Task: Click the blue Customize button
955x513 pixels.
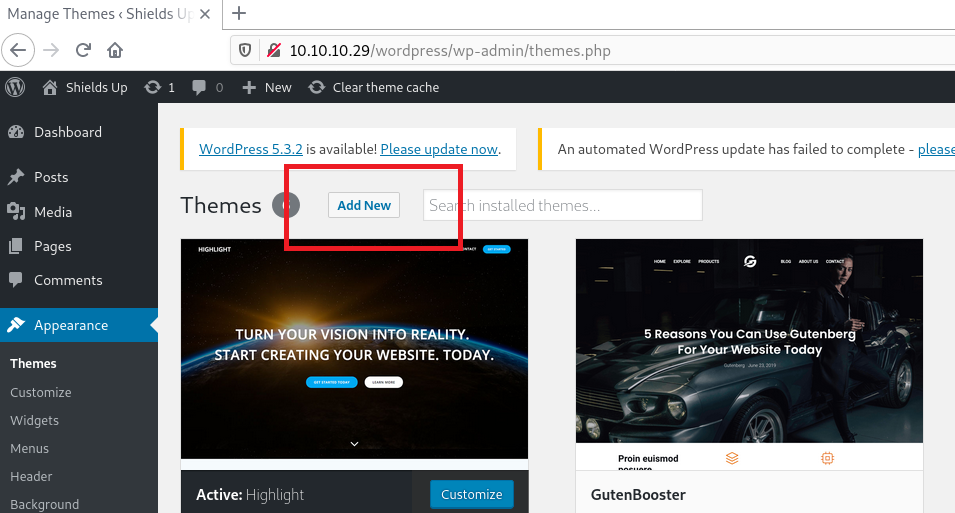Action: click(x=471, y=494)
